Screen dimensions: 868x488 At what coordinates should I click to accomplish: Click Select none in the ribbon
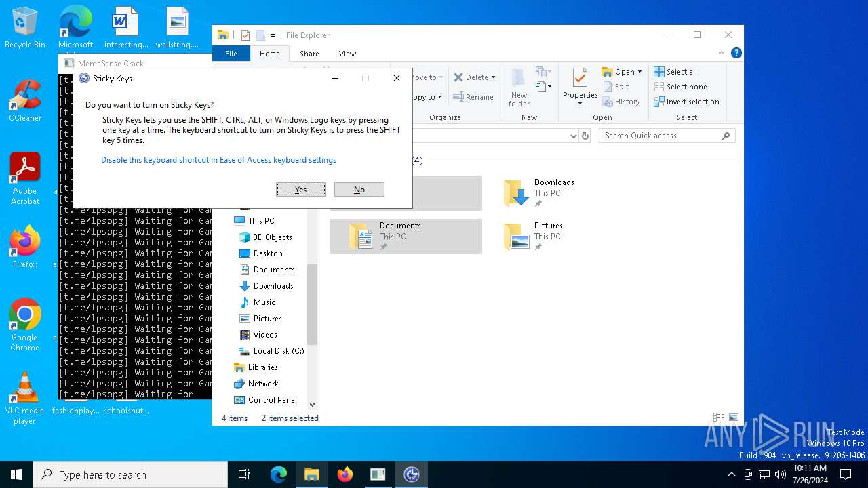pos(680,87)
